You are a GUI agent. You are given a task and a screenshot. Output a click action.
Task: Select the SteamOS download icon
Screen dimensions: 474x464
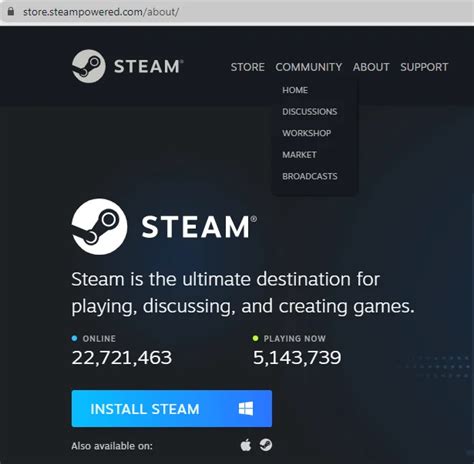click(266, 445)
